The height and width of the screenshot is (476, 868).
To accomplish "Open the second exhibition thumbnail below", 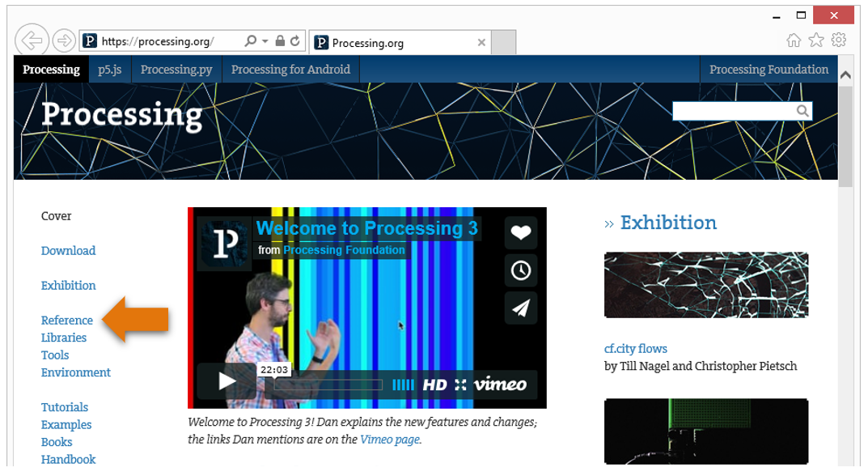I will 706,431.
